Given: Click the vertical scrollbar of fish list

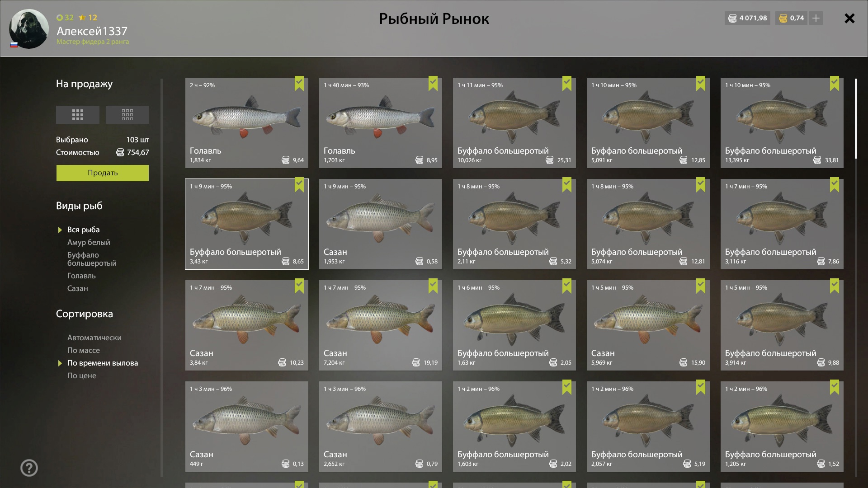Looking at the screenshot, I should (856, 119).
